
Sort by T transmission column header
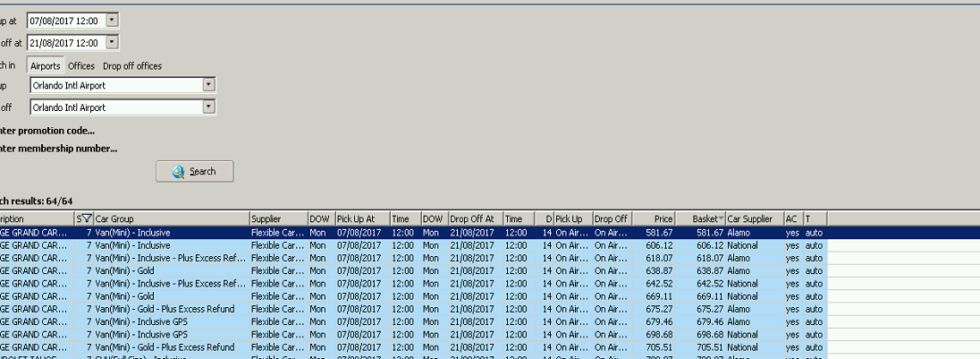pos(815,219)
